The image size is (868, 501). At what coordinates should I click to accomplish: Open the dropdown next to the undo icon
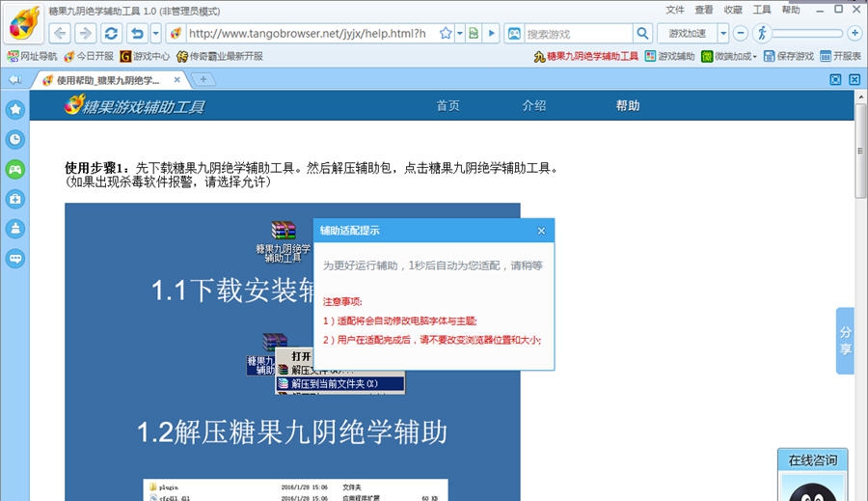(155, 33)
